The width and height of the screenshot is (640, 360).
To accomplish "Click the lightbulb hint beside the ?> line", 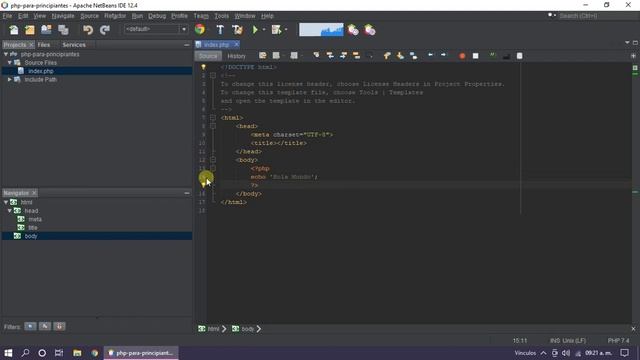I will (x=203, y=186).
